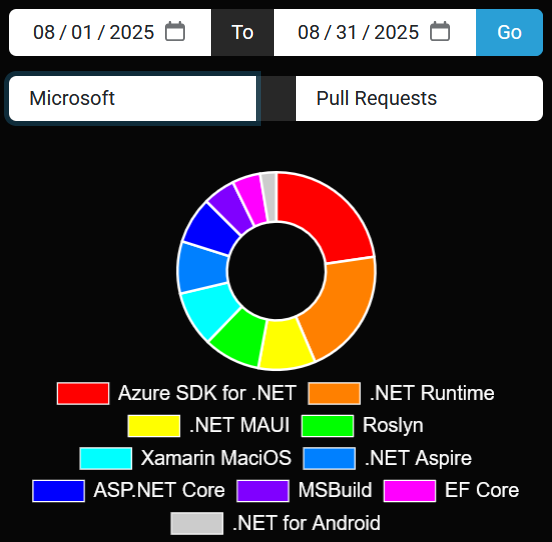552x542 pixels.
Task: Click the '.NET Runtime' legend label
Action: pyautogui.click(x=432, y=393)
